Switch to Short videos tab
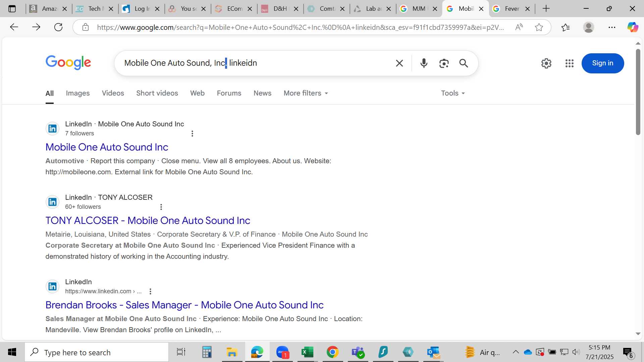 click(157, 93)
